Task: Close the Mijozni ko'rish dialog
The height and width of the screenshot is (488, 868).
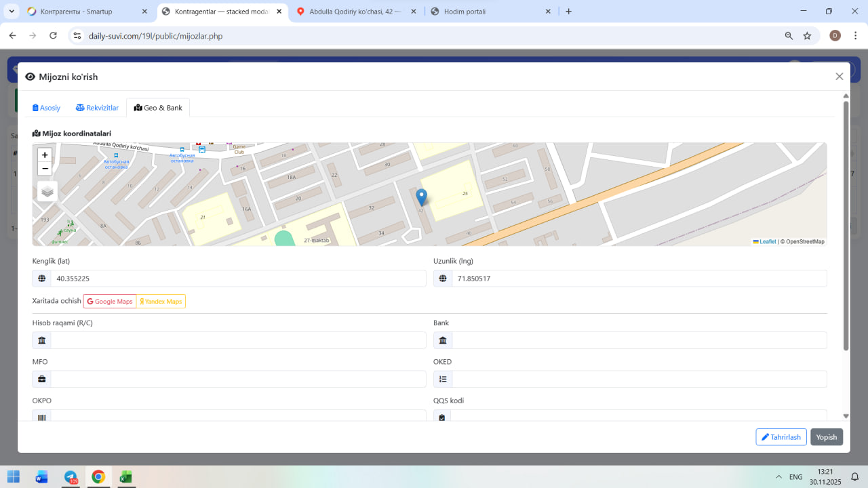Action: click(839, 77)
